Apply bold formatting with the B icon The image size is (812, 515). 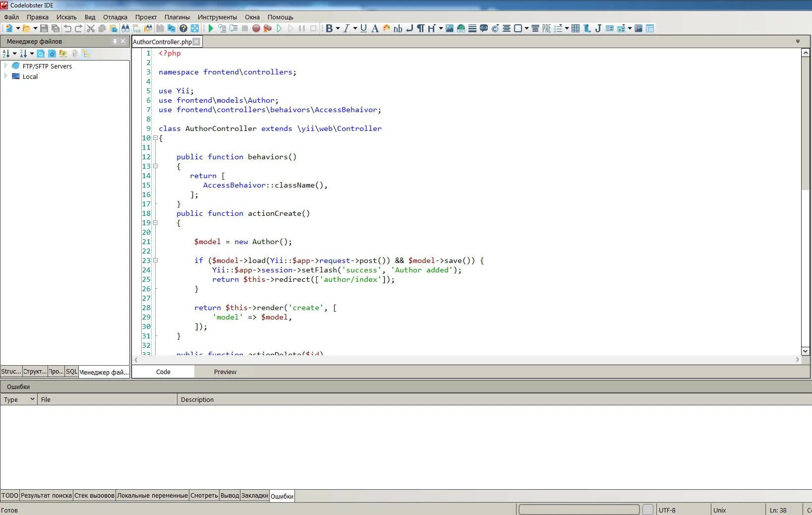[329, 28]
